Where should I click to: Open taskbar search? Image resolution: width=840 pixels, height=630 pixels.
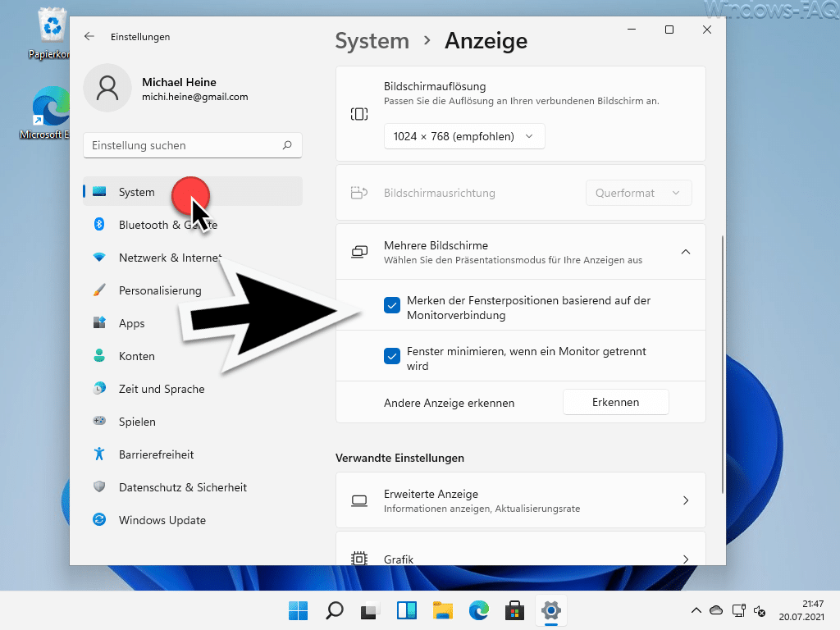[x=335, y=610]
